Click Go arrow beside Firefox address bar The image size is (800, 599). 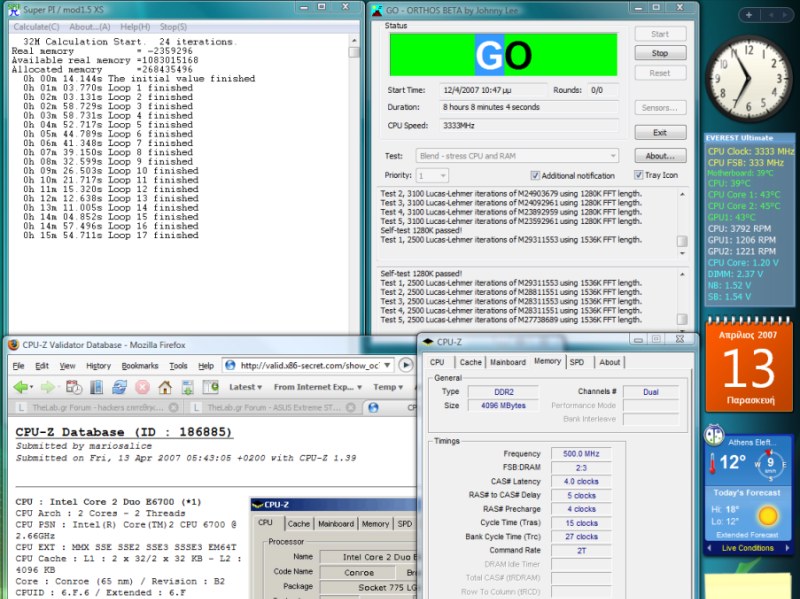(x=406, y=365)
